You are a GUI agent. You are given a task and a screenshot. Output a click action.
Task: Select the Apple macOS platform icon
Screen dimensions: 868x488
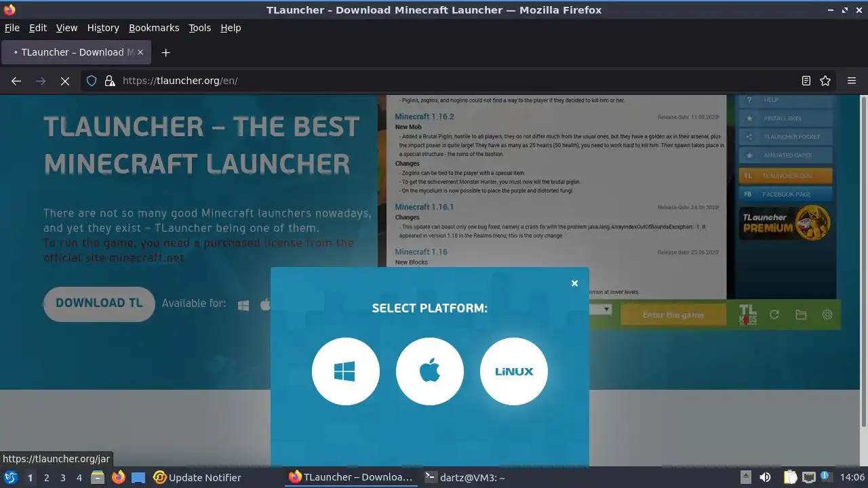pos(430,371)
